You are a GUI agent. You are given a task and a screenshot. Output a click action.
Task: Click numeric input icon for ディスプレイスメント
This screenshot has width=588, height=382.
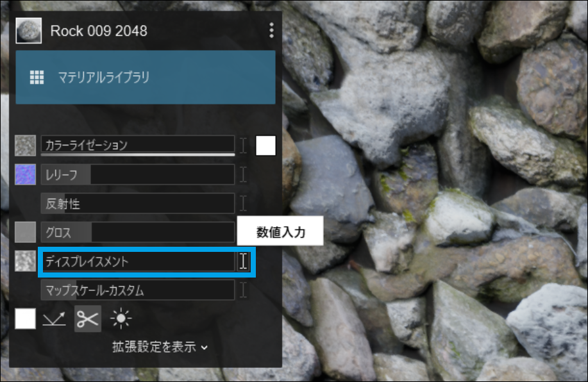tap(244, 261)
